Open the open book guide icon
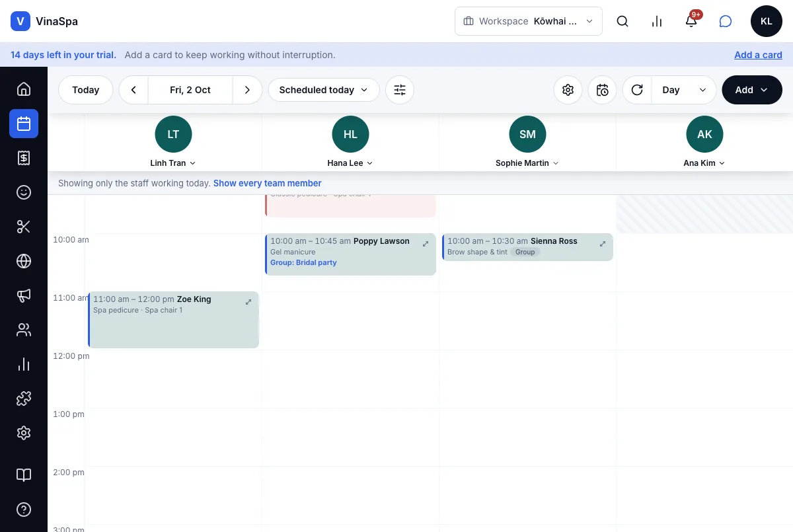793x532 pixels. tap(24, 475)
